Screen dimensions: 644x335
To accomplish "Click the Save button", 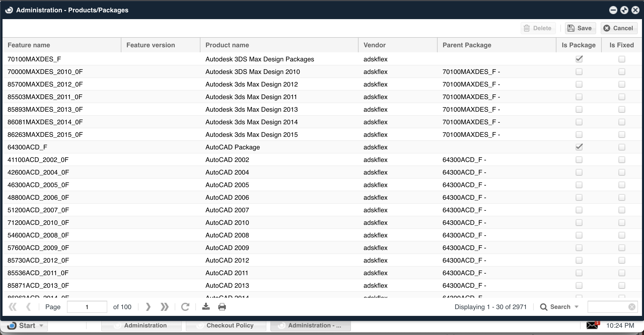I will click(x=580, y=28).
